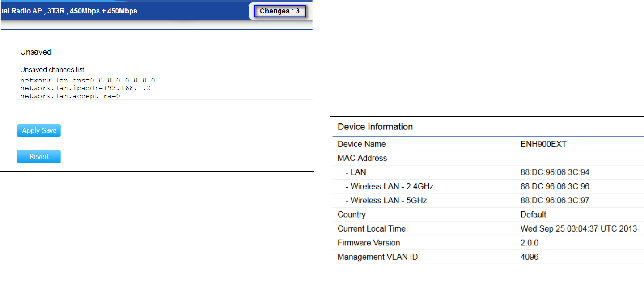Select the network.lan.ipaddr=192.168.1.2 line
The height and width of the screenshot is (288, 644).
coord(85,88)
